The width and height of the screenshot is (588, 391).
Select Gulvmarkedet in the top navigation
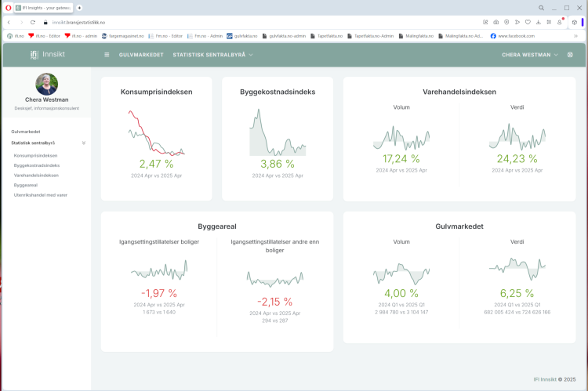[141, 55]
